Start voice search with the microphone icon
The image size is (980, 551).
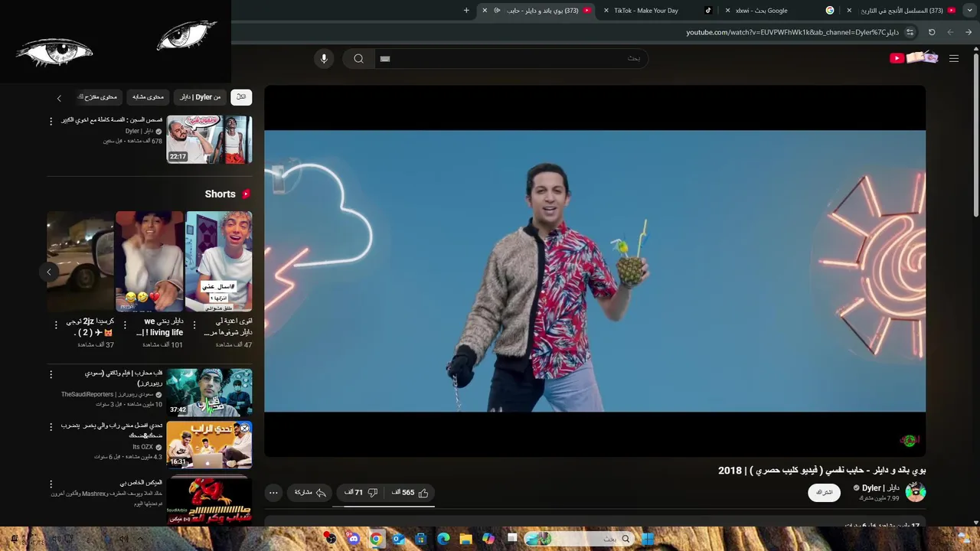tap(324, 59)
